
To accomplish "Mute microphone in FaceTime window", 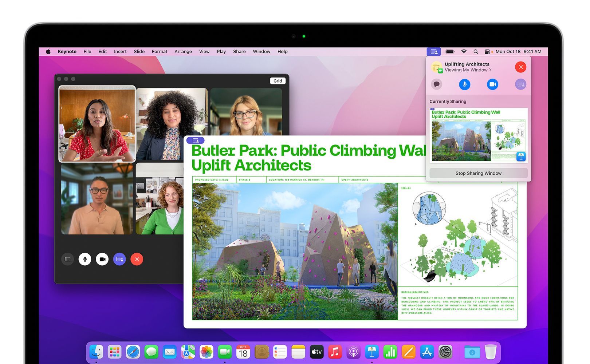I will (85, 259).
